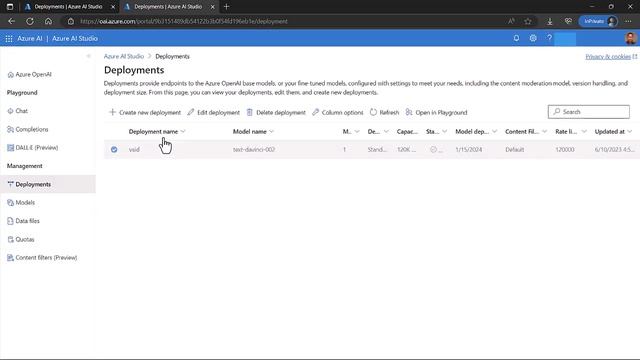Open Column options

click(338, 112)
